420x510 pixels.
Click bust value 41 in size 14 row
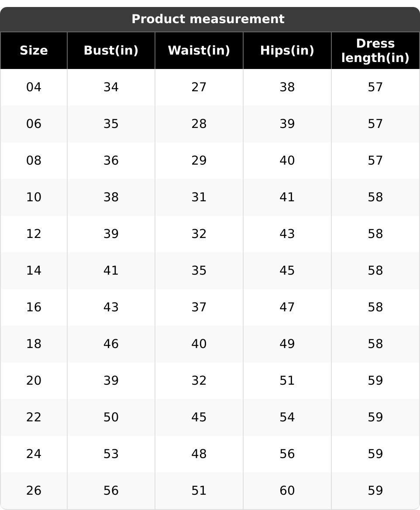(111, 271)
